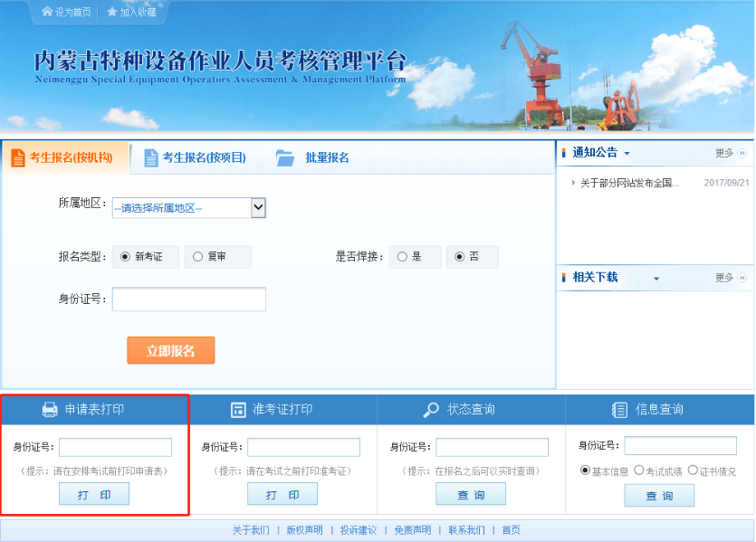Click the admission ticket icon beside 准考证打印

coord(237,409)
